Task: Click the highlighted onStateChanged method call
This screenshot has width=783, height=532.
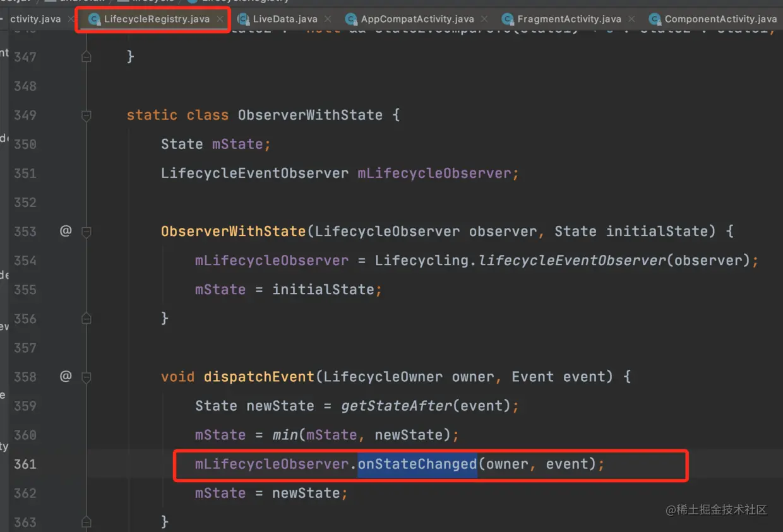Action: coord(417,464)
